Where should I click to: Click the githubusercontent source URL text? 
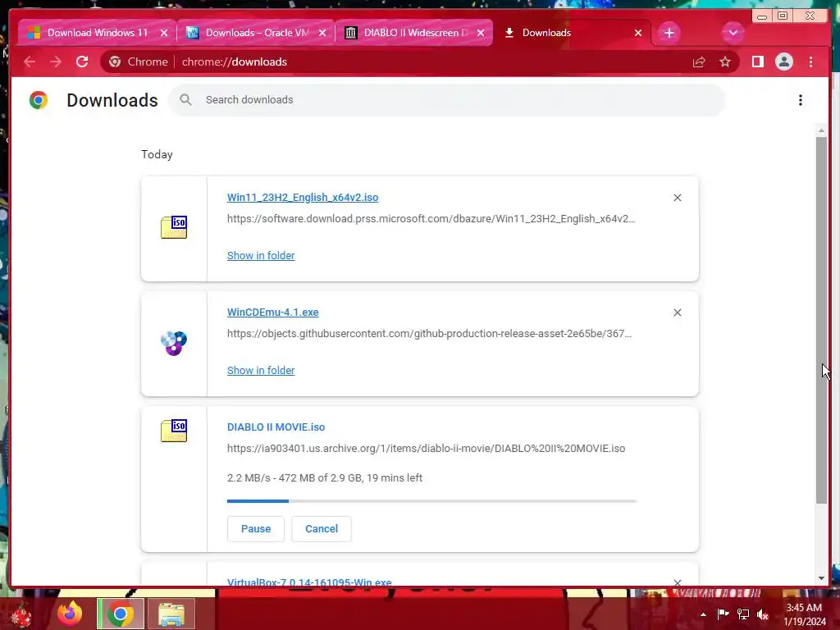pyautogui.click(x=429, y=333)
